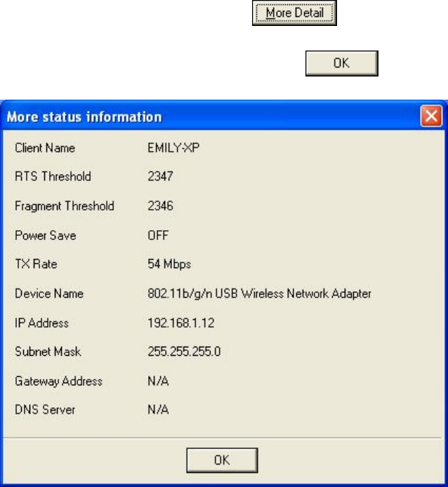The width and height of the screenshot is (448, 487).
Task: Select the DNS Server label
Action: [x=45, y=409]
